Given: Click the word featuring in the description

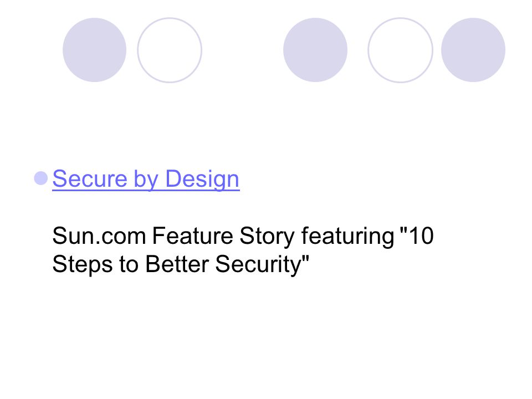Looking at the screenshot, I should (x=348, y=237).
